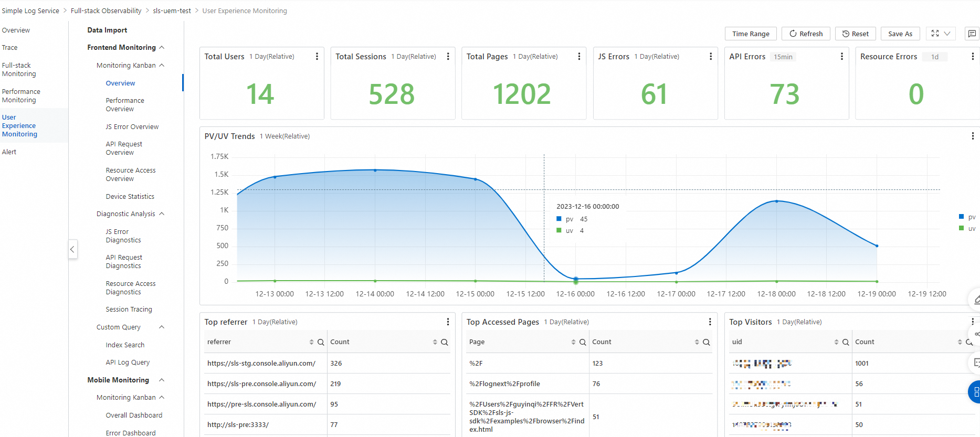
Task: Search in the uid column
Action: coord(846,342)
